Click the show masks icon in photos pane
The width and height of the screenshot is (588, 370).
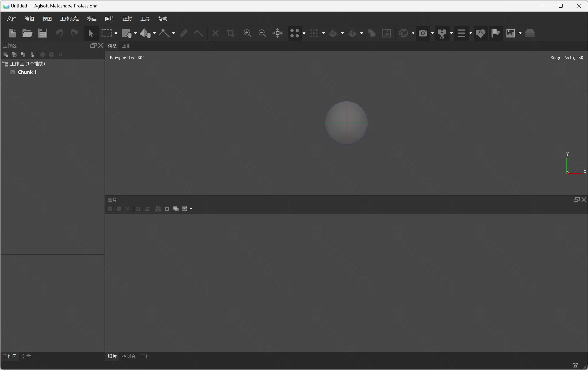pyautogui.click(x=167, y=209)
